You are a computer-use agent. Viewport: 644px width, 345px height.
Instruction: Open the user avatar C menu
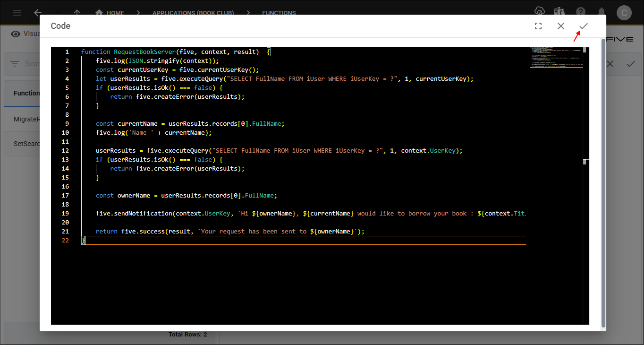point(624,13)
